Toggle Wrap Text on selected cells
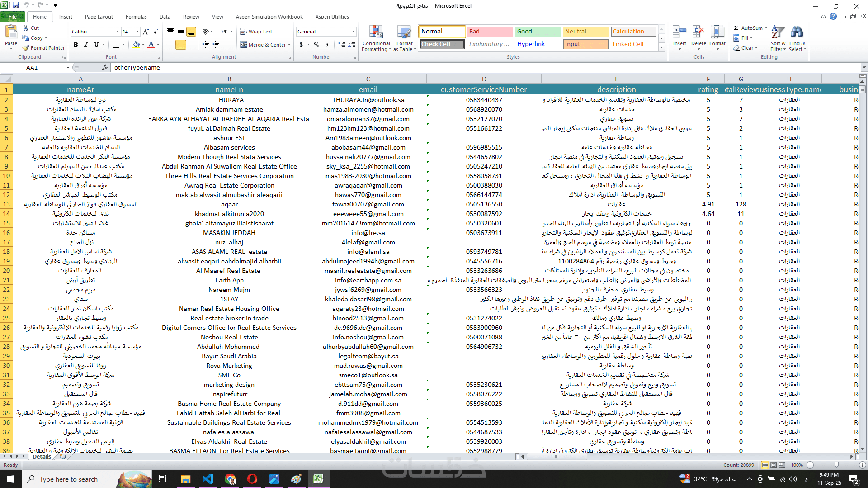The height and width of the screenshot is (488, 868). coord(256,32)
